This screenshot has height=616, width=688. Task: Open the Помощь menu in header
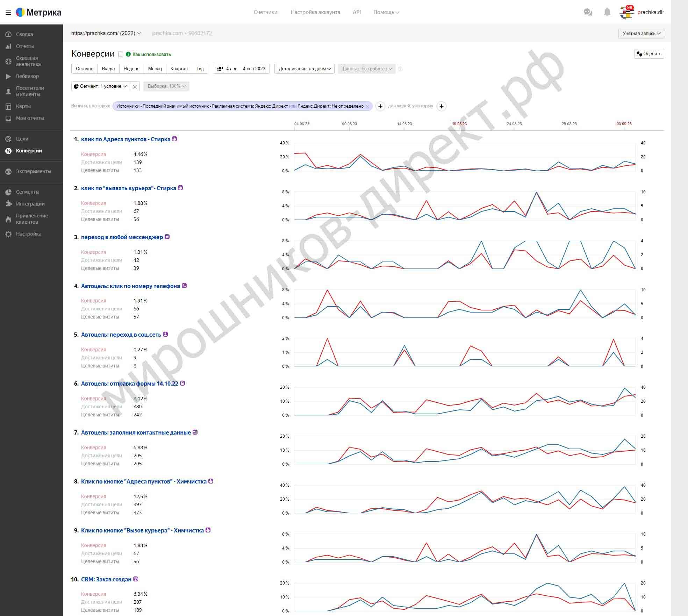click(x=386, y=12)
